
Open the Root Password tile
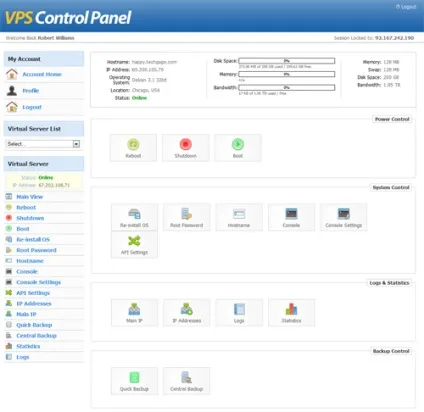click(x=187, y=217)
